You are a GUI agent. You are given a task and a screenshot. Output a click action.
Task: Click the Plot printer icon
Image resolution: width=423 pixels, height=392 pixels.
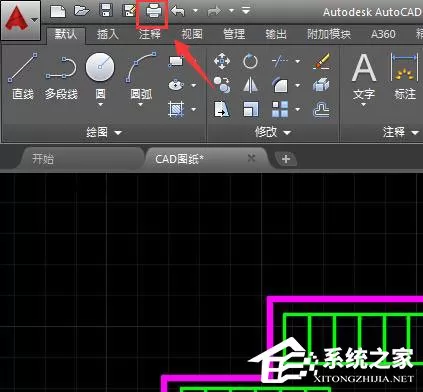(153, 12)
